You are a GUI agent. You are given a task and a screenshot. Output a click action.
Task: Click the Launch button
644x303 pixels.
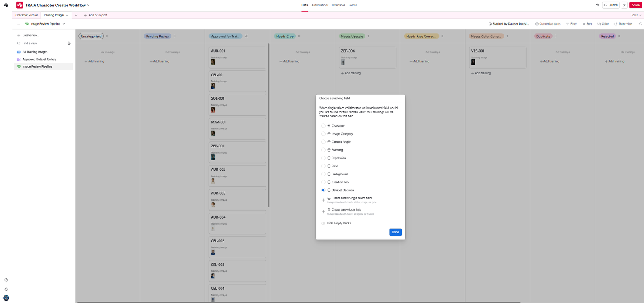click(611, 5)
